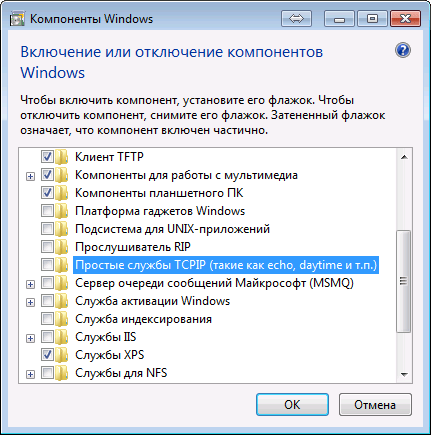This screenshot has height=435, width=431.
Task: Disable the Службы XPS checkbox
Action: pos(47,355)
